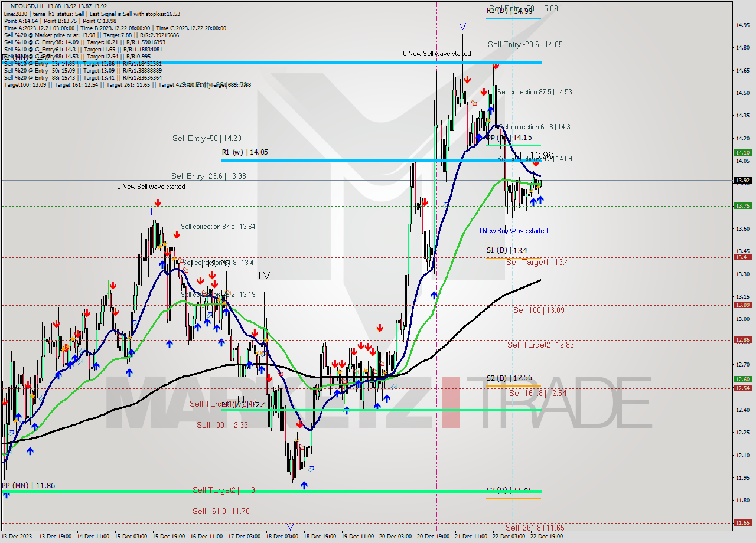Click the red 11.65 price tag
This screenshot has height=543, width=756.
point(742,522)
